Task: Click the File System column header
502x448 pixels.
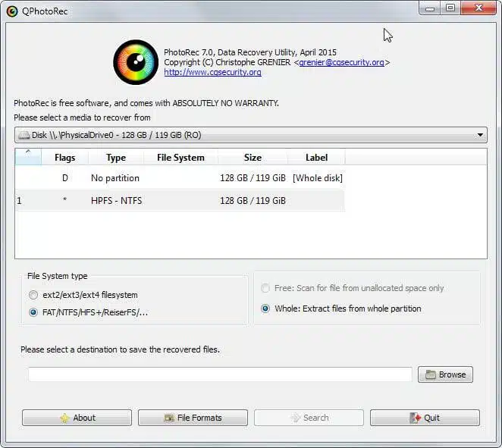Action: 180,158
